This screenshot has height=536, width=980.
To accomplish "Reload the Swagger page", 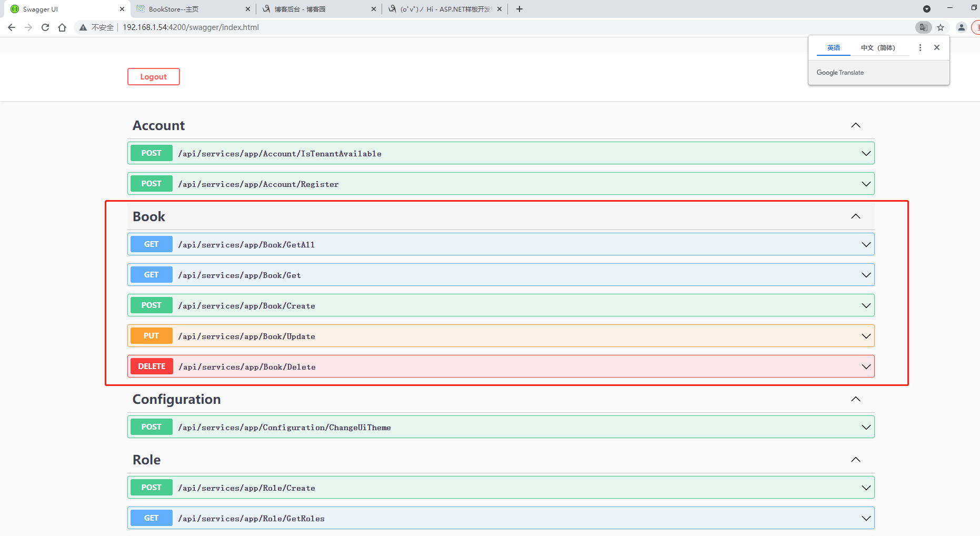I will (x=45, y=27).
